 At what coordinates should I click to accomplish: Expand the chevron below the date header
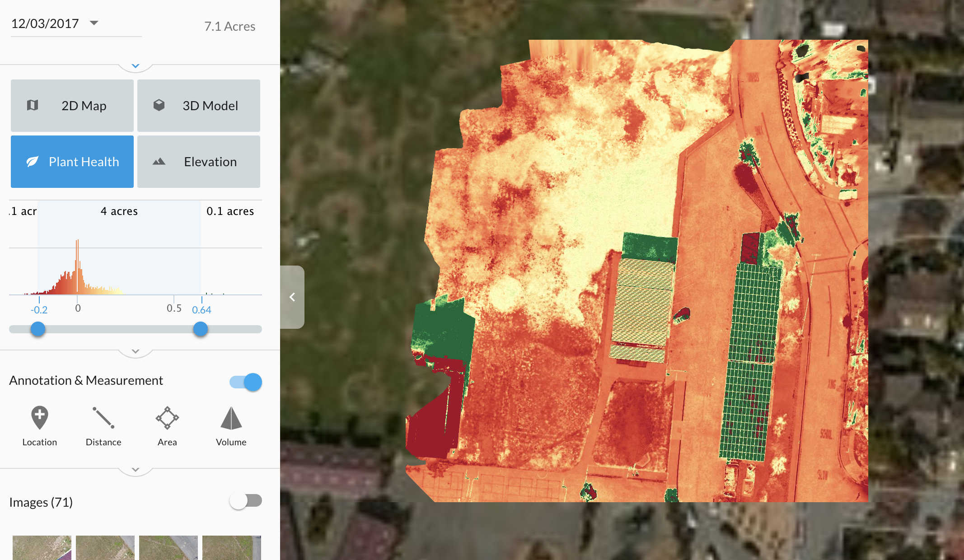pyautogui.click(x=136, y=66)
